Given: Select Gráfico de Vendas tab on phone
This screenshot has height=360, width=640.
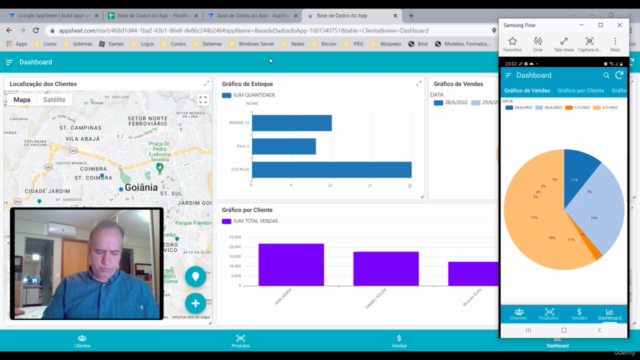Looking at the screenshot, I should [x=527, y=91].
